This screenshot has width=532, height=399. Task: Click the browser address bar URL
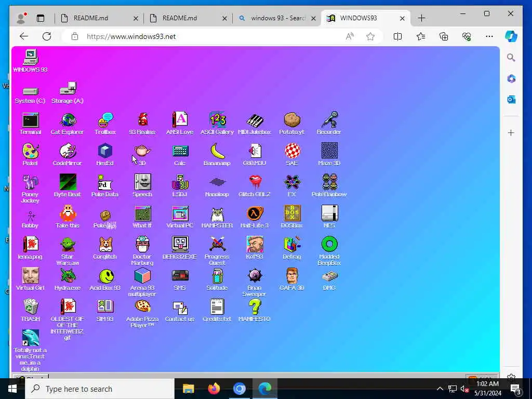coord(131,37)
